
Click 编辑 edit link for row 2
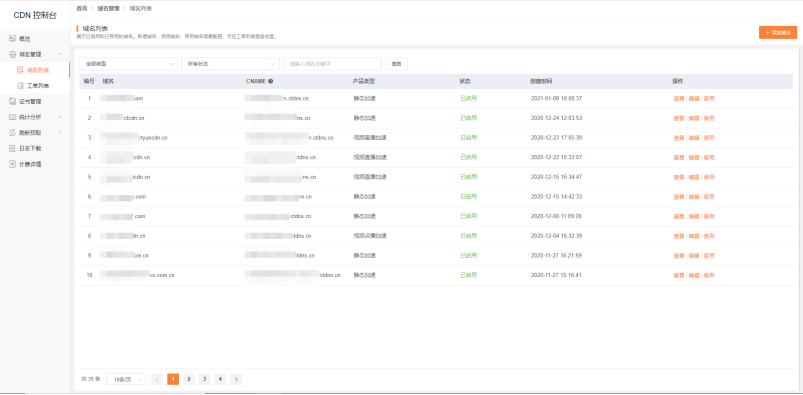click(693, 118)
